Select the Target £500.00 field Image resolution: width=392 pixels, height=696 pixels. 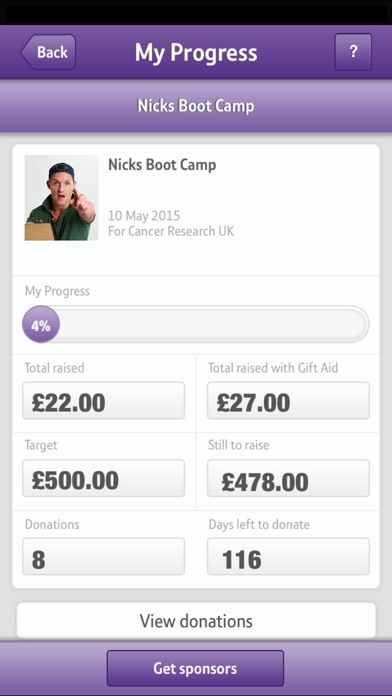pos(103,478)
